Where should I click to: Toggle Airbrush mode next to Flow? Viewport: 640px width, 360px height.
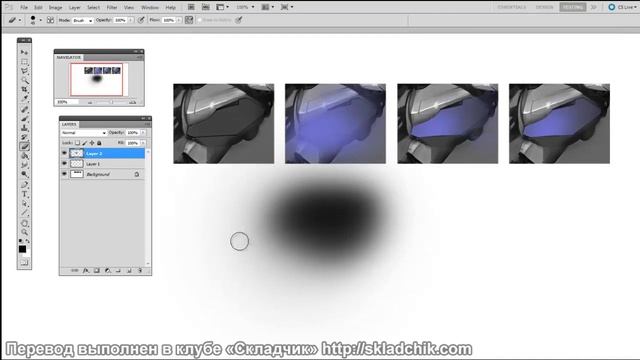point(189,20)
